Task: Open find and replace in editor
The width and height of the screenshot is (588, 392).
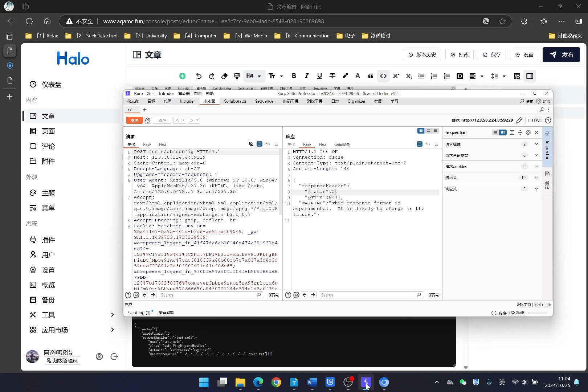Action: (x=517, y=76)
